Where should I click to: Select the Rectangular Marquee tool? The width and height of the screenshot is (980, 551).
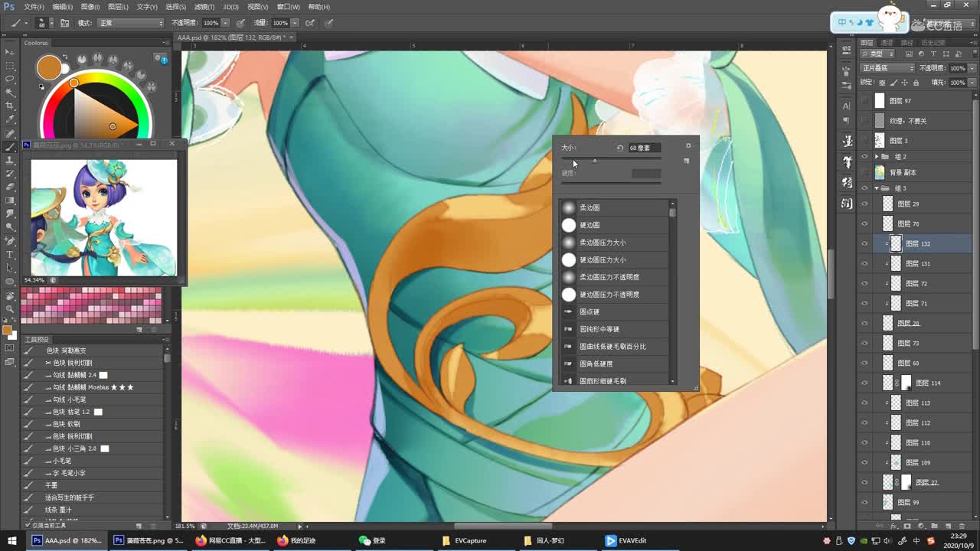[10, 66]
